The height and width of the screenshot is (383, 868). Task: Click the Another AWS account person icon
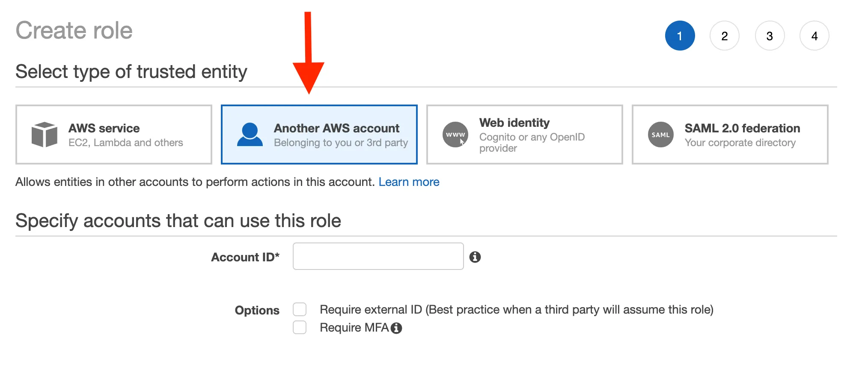tap(250, 135)
